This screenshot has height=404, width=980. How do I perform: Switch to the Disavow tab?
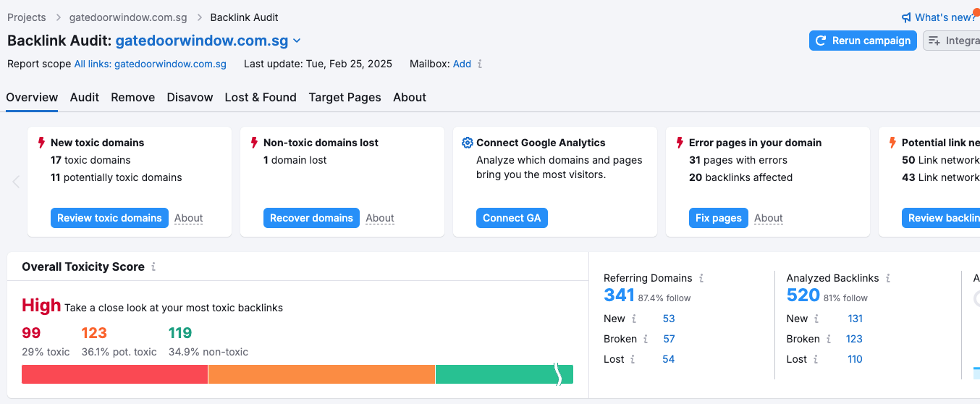coord(190,97)
